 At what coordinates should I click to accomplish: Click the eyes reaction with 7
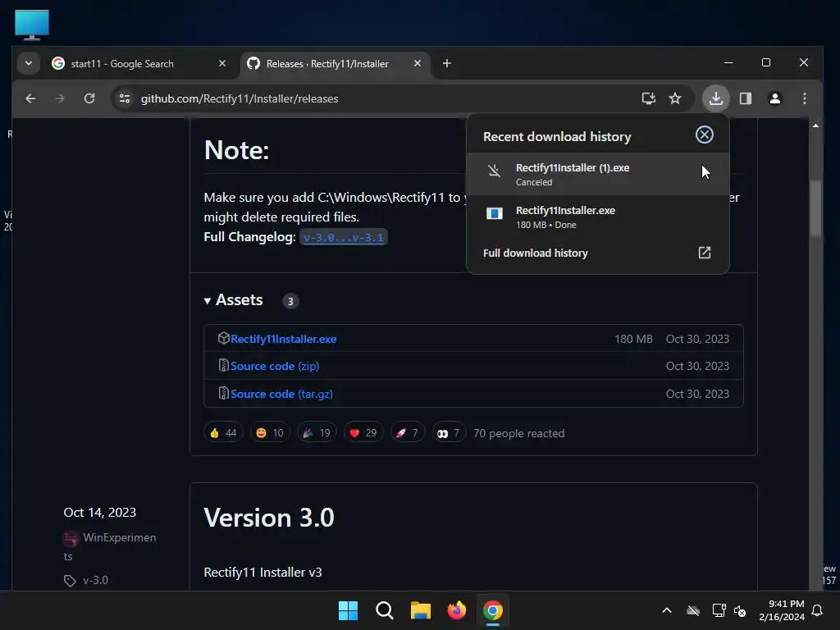coord(449,433)
